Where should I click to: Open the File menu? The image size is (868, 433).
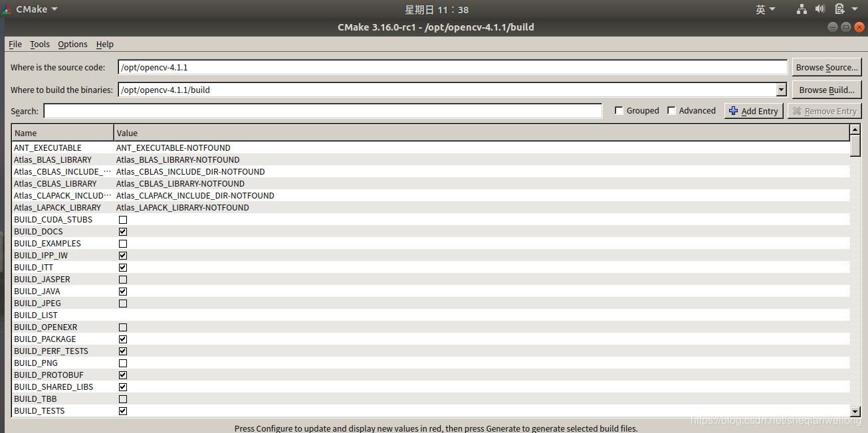(15, 44)
